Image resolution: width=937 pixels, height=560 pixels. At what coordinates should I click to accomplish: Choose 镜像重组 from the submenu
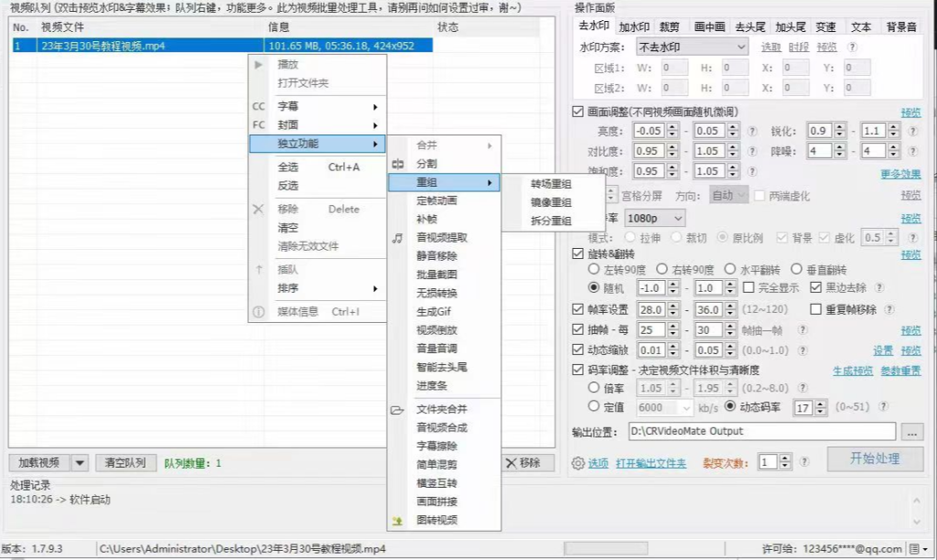[x=551, y=202]
